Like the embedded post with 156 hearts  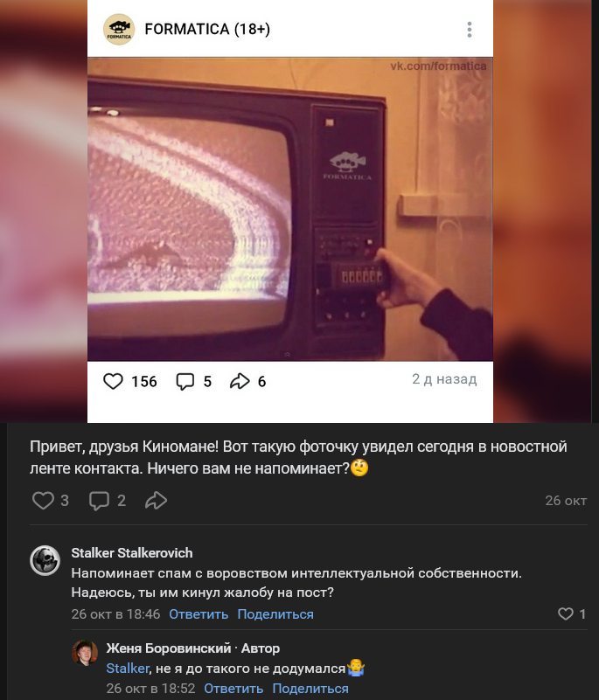[x=113, y=381]
